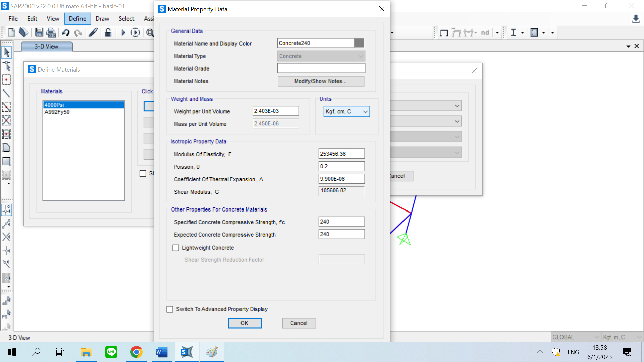Toggle the checkbox in the Define Materials dialog

143,174
